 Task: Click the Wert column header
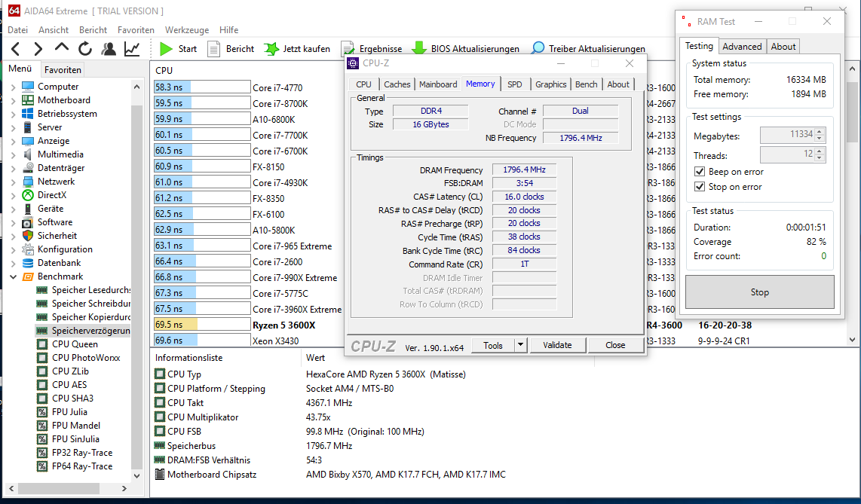pyautogui.click(x=315, y=358)
